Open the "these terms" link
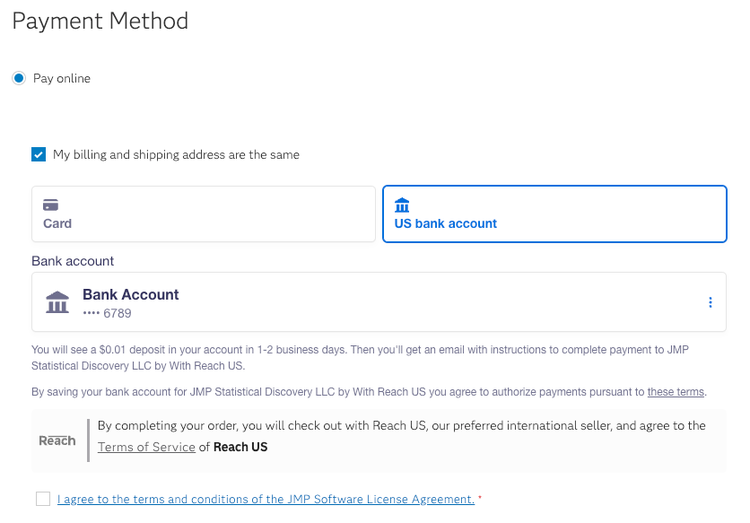750x523 pixels. tap(676, 392)
